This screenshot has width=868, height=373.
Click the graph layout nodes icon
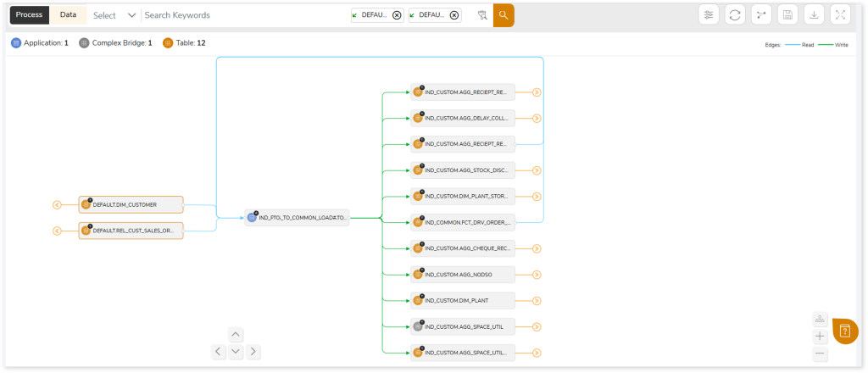point(761,14)
